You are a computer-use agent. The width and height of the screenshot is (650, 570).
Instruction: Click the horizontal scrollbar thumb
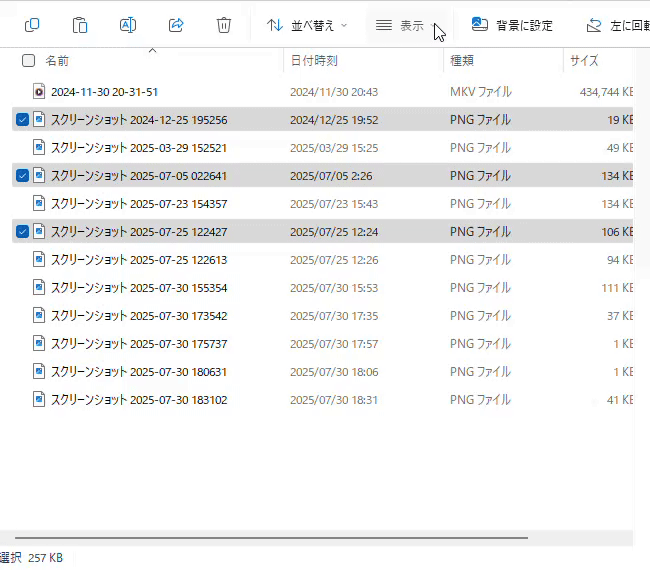[272, 538]
